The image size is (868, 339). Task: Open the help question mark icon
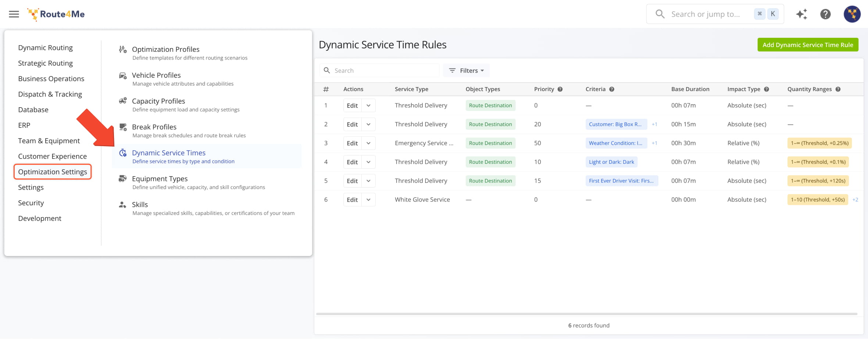(825, 14)
